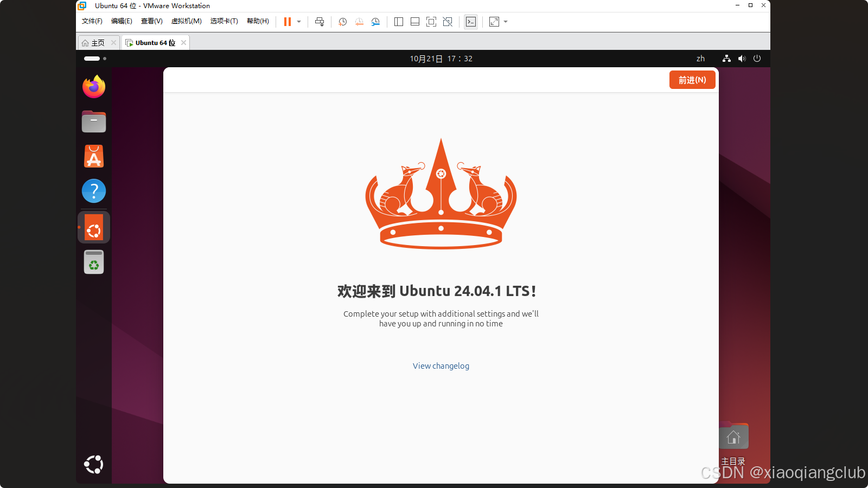
Task: Revert VM to previous snapshot
Action: tap(359, 22)
